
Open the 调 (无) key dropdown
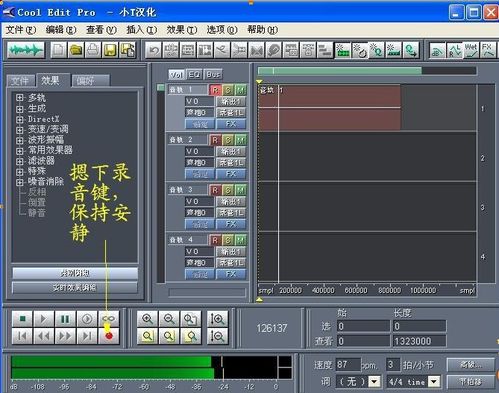tap(375, 381)
